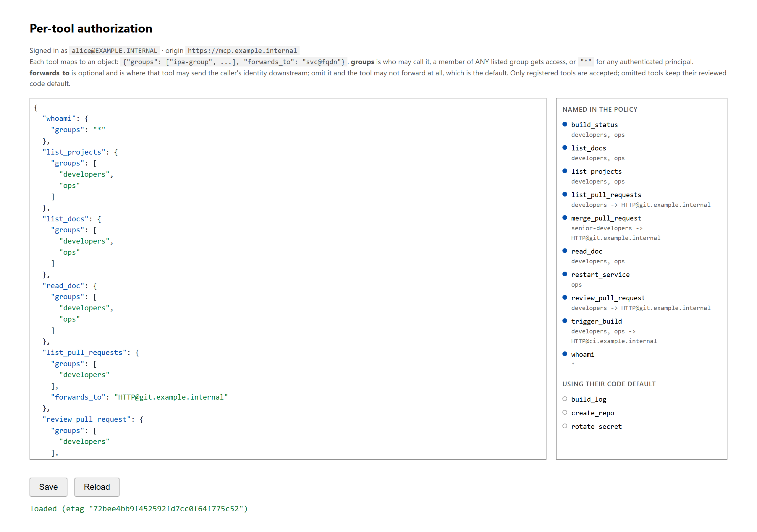Click the alice@EXAMPLE.INTERNAL principal text

pos(114,51)
